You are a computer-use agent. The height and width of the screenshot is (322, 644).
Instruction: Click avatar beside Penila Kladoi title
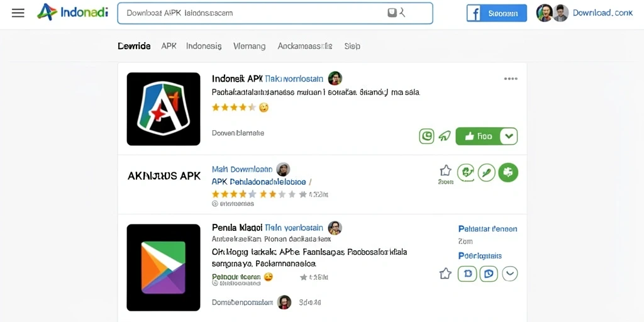click(335, 228)
